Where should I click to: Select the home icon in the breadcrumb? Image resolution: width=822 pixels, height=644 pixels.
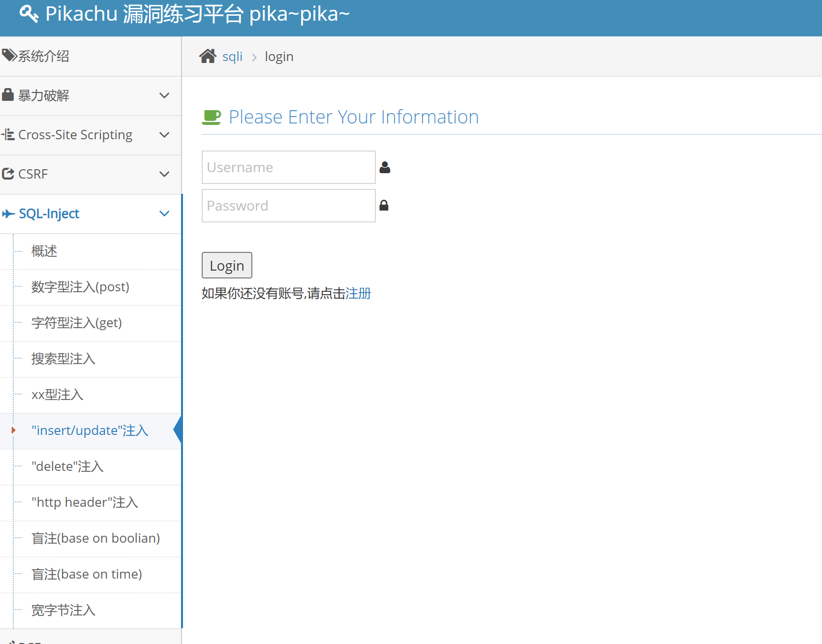pos(208,56)
